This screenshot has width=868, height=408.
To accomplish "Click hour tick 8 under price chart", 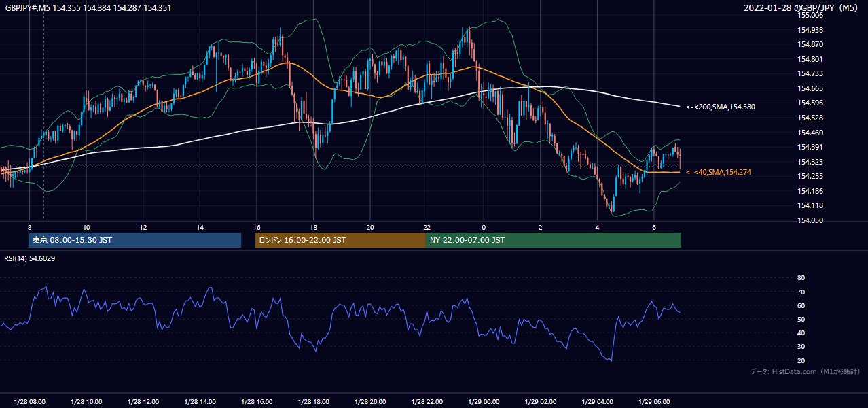I will tap(29, 227).
